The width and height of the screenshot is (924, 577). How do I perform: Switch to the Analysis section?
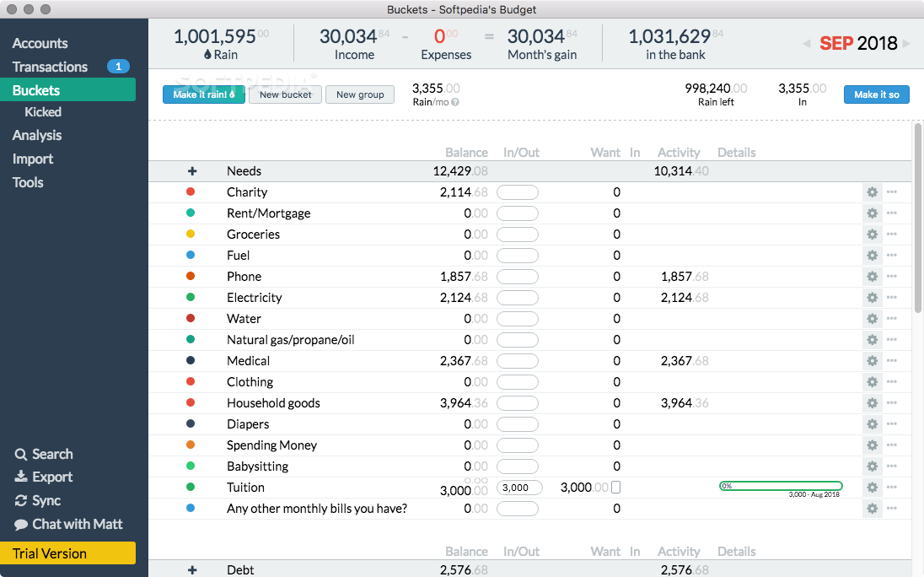point(37,136)
